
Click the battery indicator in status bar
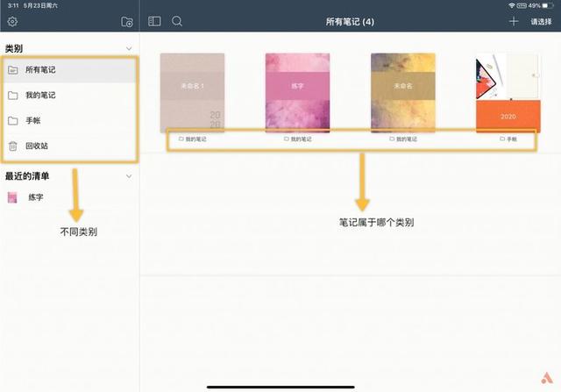coord(548,6)
